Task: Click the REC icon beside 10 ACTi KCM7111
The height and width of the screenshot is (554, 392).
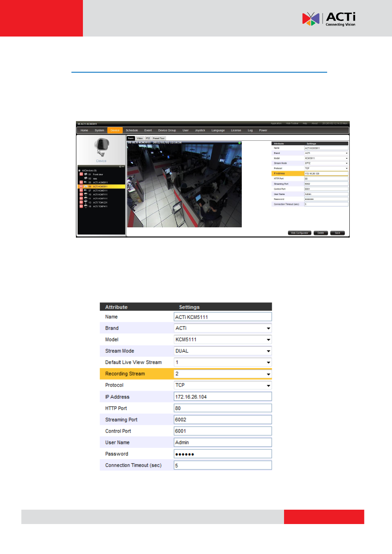Action: point(81,195)
